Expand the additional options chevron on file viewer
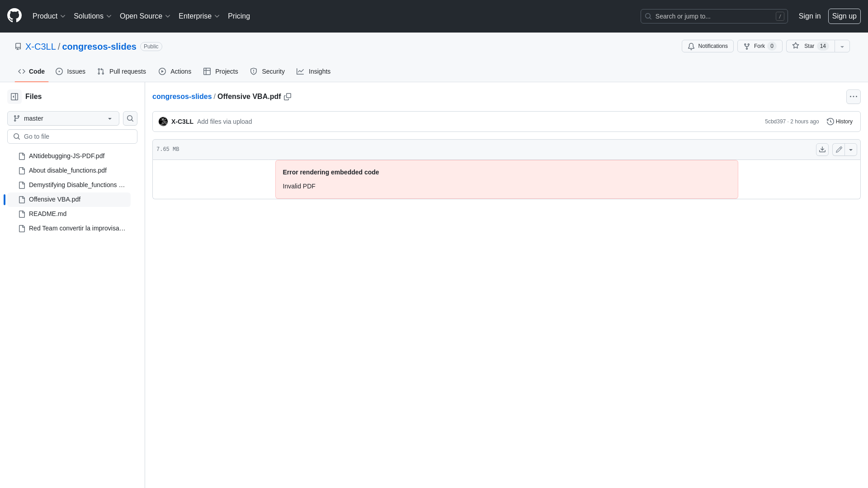Viewport: 868px width, 488px height. 851,150
